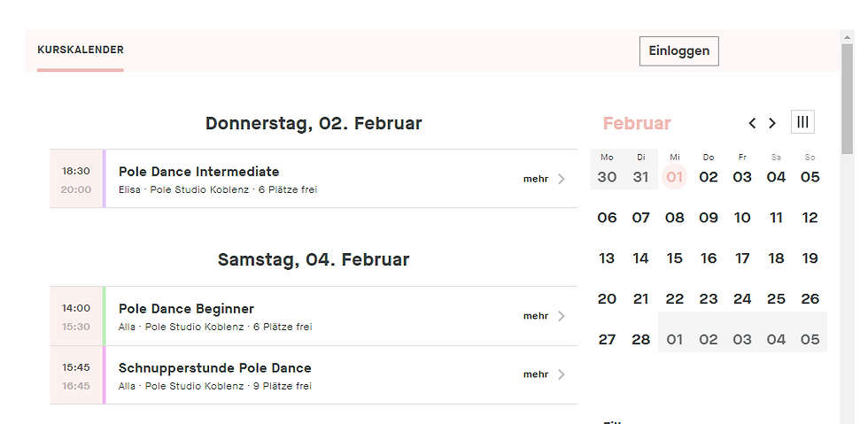Viewport: 868px width, 424px height.
Task: Click 'mehr' for Pole Dance Intermediate
Action: pos(536,179)
